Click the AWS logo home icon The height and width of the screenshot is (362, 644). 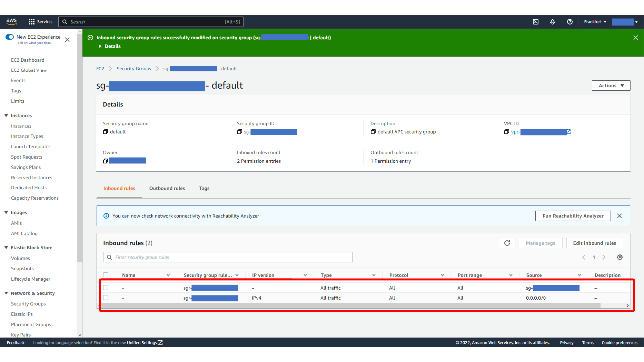coord(11,21)
